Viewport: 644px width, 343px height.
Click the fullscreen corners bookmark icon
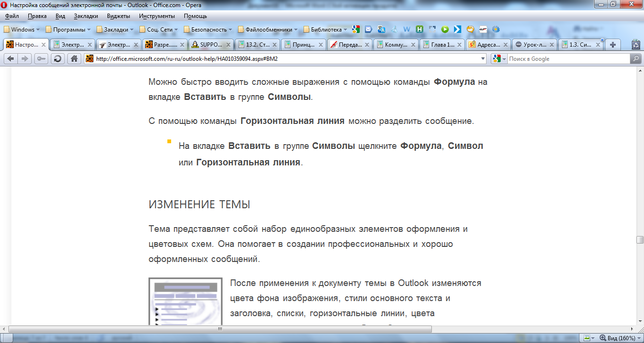click(x=432, y=29)
